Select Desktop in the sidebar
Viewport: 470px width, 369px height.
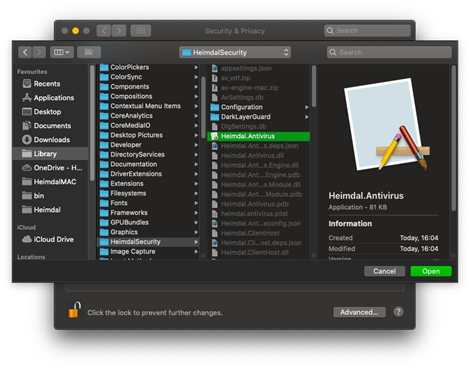[x=50, y=112]
